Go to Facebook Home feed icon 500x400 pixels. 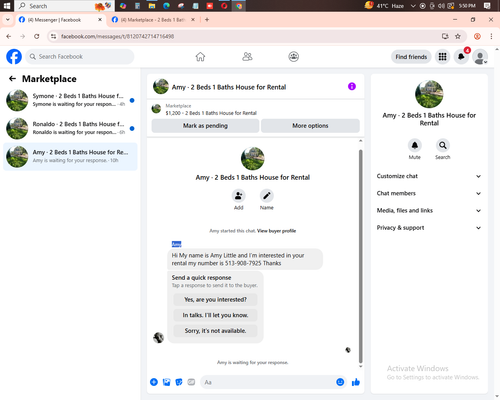[x=200, y=57]
